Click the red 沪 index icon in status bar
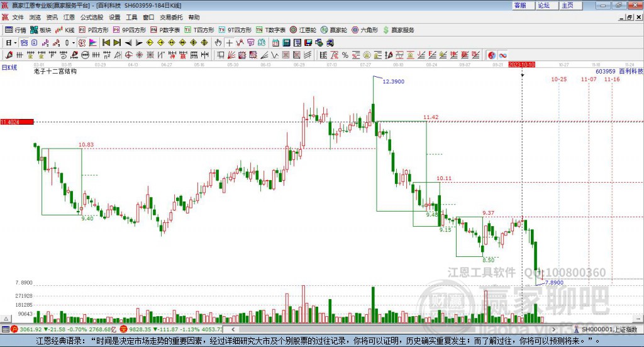The image size is (644, 347). pyautogui.click(x=14, y=329)
